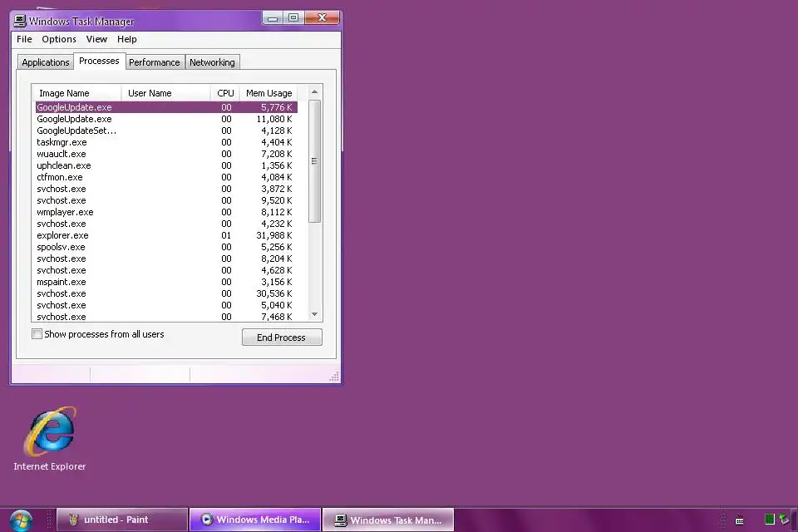Click the process list scrollbar thumb

[x=314, y=161]
